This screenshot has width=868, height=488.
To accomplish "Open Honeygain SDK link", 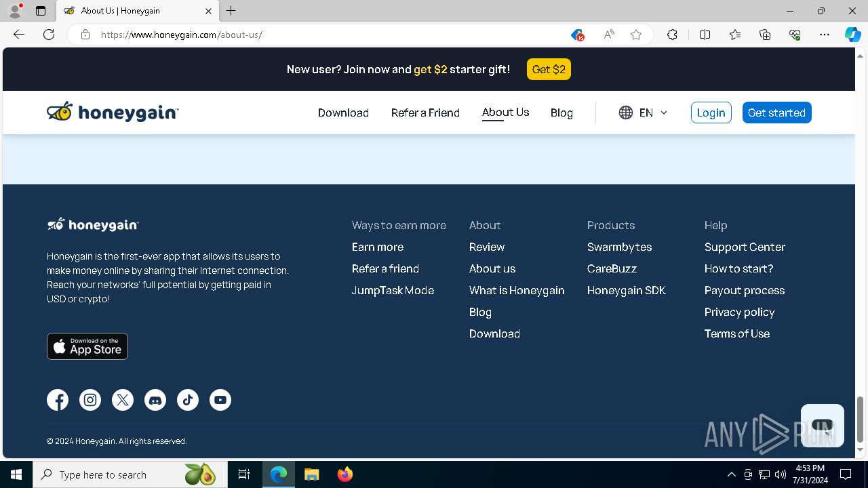I will (x=627, y=290).
